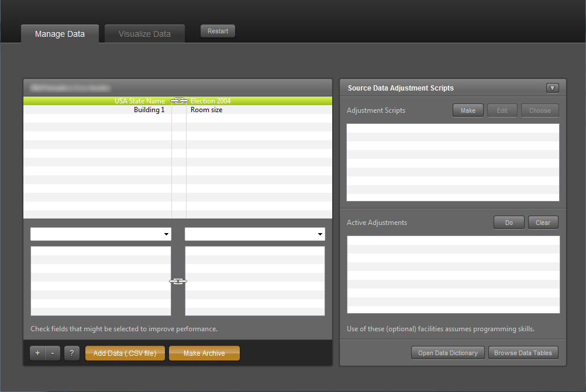Open the left field dropdown
The height and width of the screenshot is (392, 586).
click(x=101, y=234)
